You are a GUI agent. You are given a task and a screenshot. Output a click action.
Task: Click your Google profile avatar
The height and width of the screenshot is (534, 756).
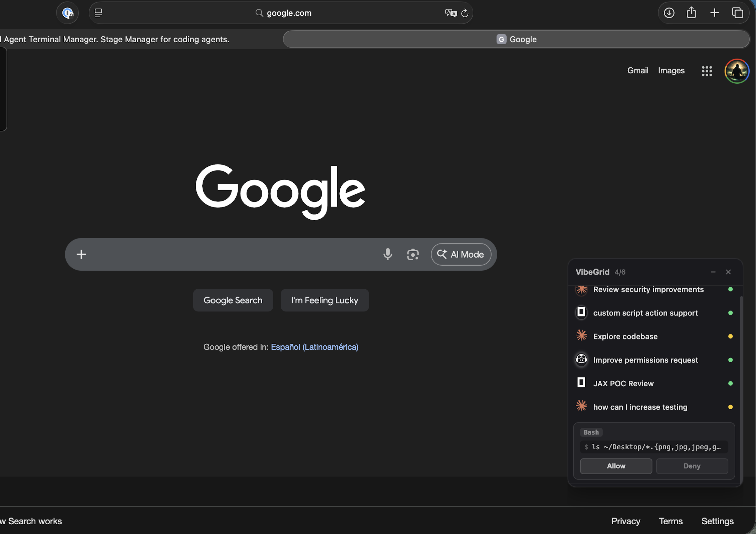[737, 71]
